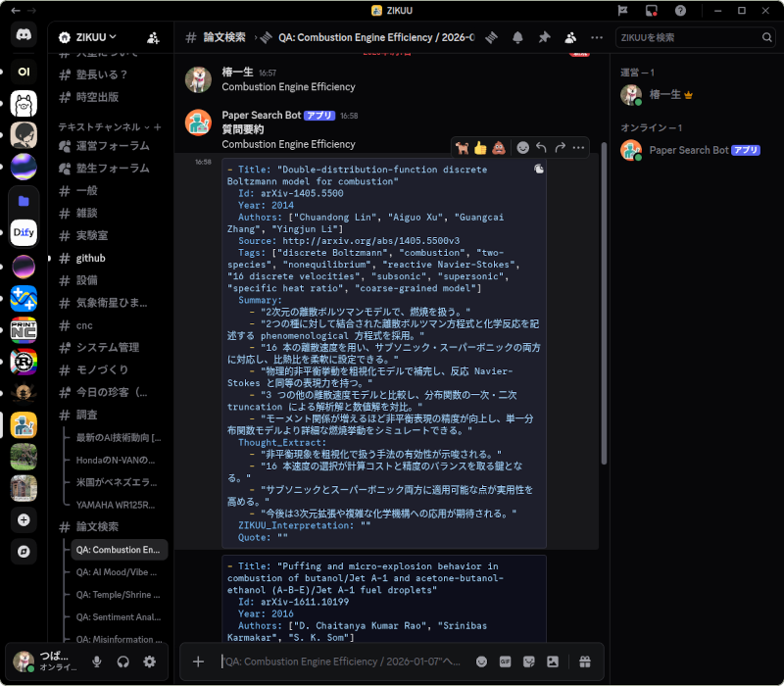
Task: Click the emoji picker in message bar
Action: 481,661
